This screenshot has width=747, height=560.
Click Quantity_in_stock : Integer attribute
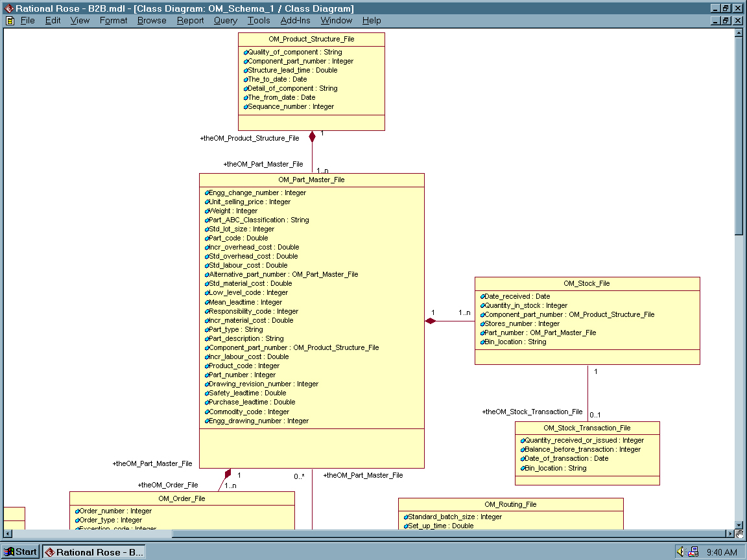tap(523, 305)
